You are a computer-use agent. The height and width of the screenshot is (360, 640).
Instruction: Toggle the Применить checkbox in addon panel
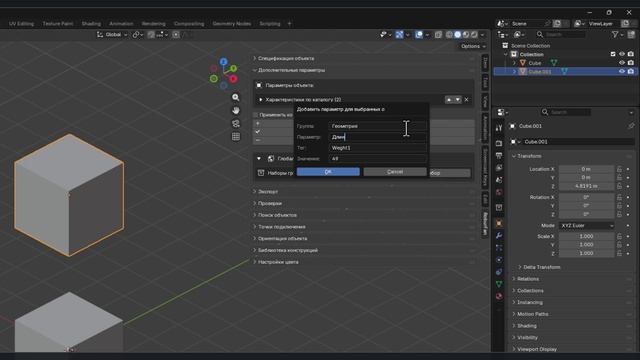click(x=256, y=115)
